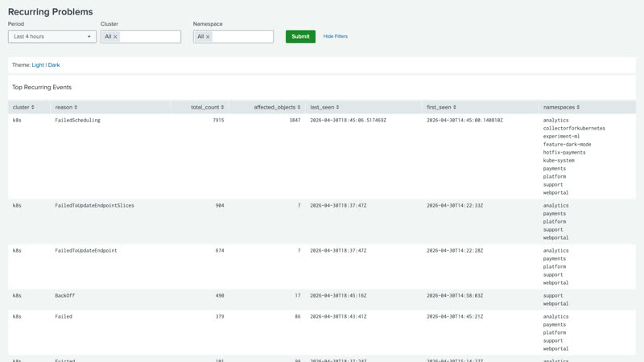
Task: Select the FailedToUpdateEndpointSlices reason cell
Action: pyautogui.click(x=94, y=206)
